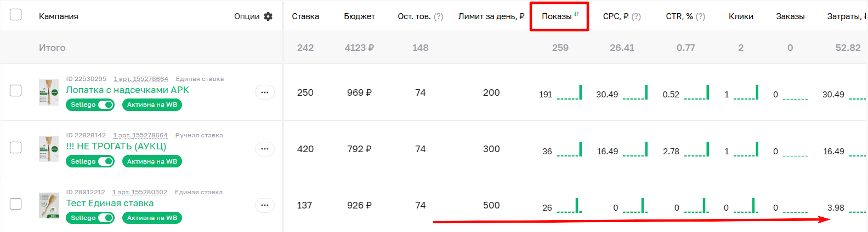Viewport: 868px width, 232px height.
Task: Open three-dots menu for !!! НЕ ТРОГАТЬ (АУКЦ)
Action: [265, 149]
